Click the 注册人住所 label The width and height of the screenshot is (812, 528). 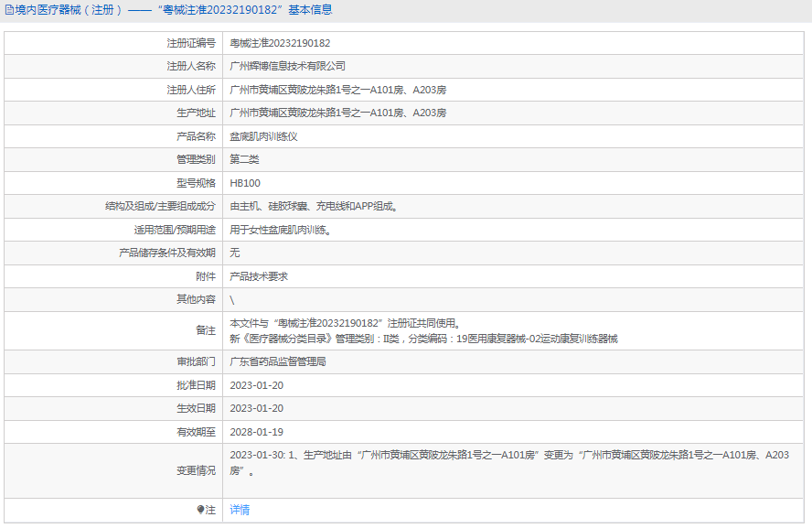pyautogui.click(x=191, y=90)
